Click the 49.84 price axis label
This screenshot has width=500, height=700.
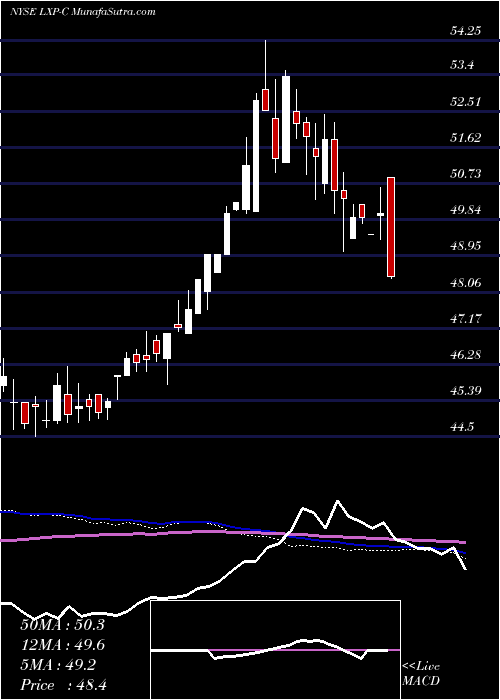468,210
